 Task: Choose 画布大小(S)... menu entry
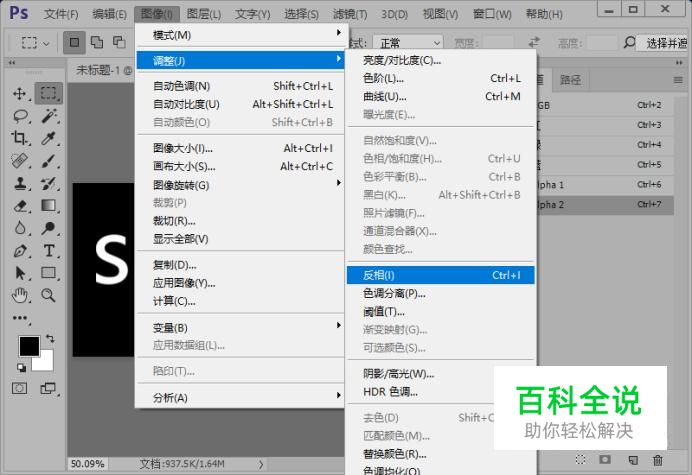pyautogui.click(x=241, y=166)
